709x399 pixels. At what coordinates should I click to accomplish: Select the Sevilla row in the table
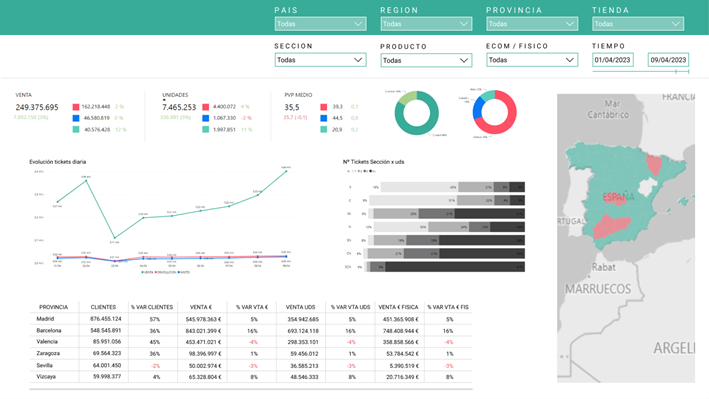[x=251, y=365]
